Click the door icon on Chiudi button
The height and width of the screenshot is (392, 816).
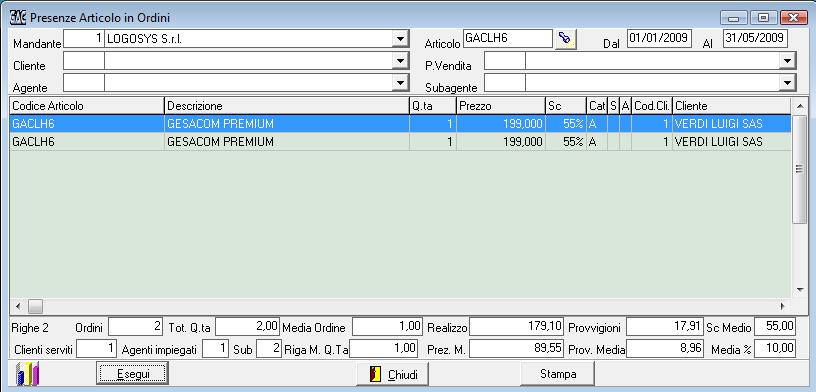point(375,375)
